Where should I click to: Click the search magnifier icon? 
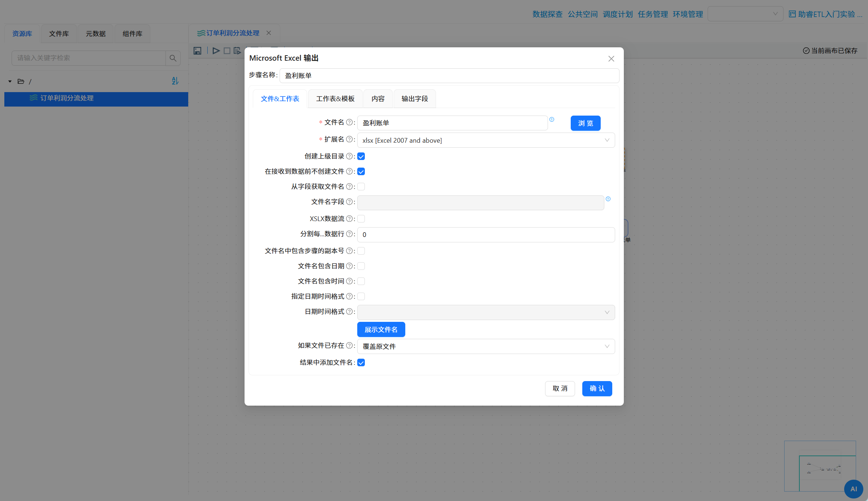tap(173, 58)
